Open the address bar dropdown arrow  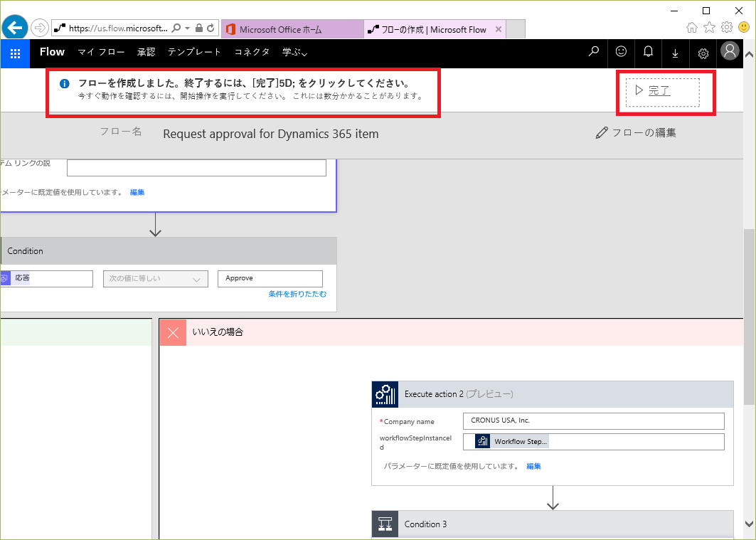[188, 28]
